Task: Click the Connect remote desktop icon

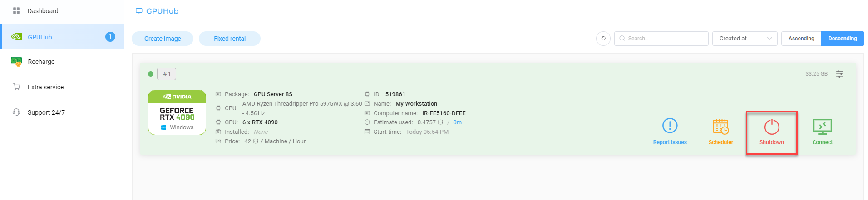Action: coord(822,127)
